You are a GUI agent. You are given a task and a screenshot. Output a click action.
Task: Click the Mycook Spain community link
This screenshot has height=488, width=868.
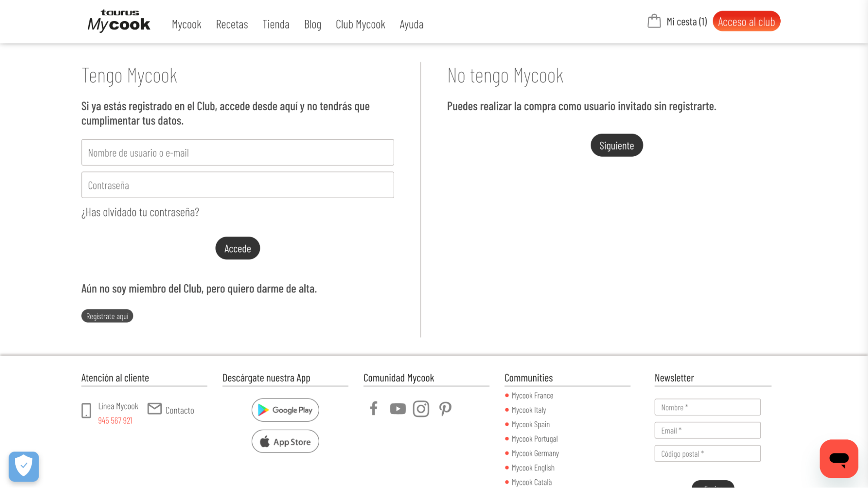coord(530,424)
